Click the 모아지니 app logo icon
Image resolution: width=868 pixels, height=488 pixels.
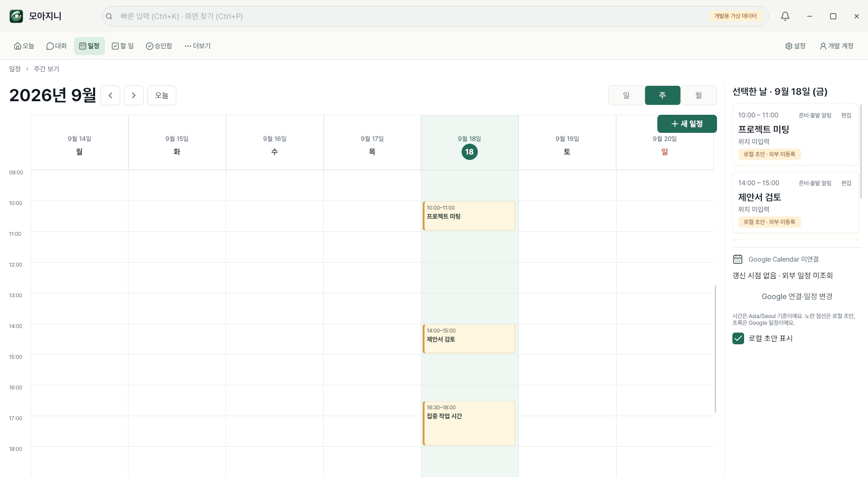[x=16, y=16]
